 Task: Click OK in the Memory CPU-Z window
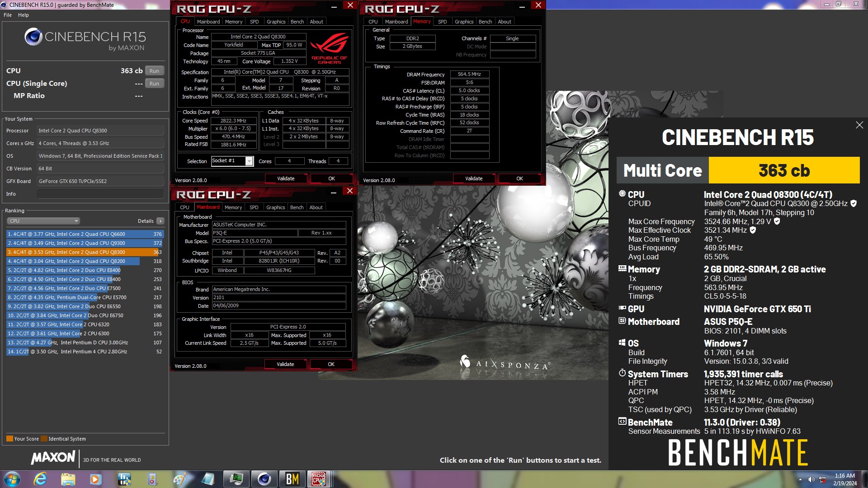click(519, 178)
